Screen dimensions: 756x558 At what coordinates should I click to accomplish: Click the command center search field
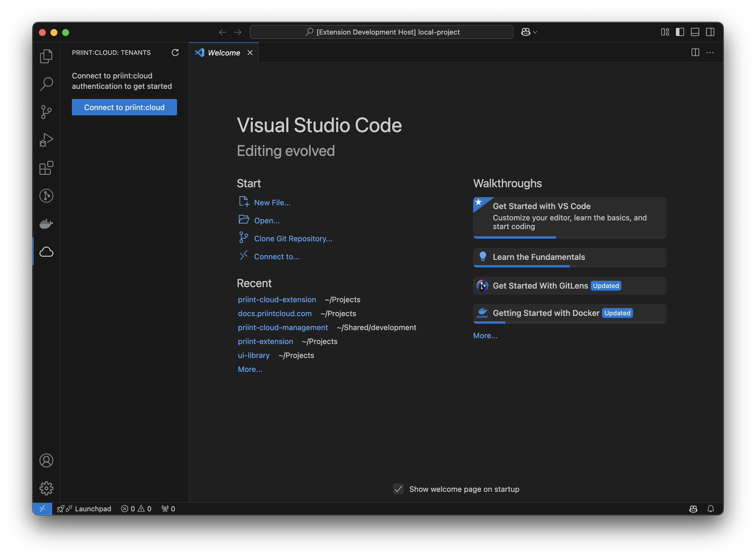click(381, 32)
